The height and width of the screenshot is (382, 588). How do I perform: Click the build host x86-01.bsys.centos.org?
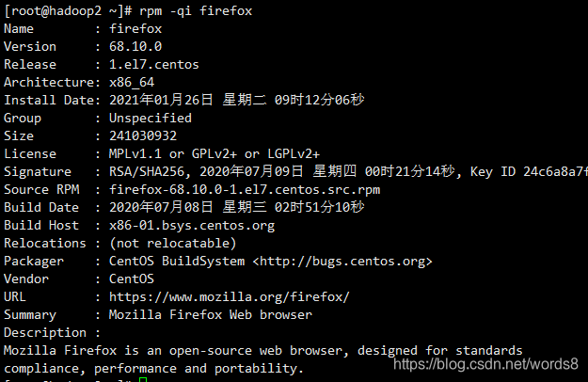[192, 225]
